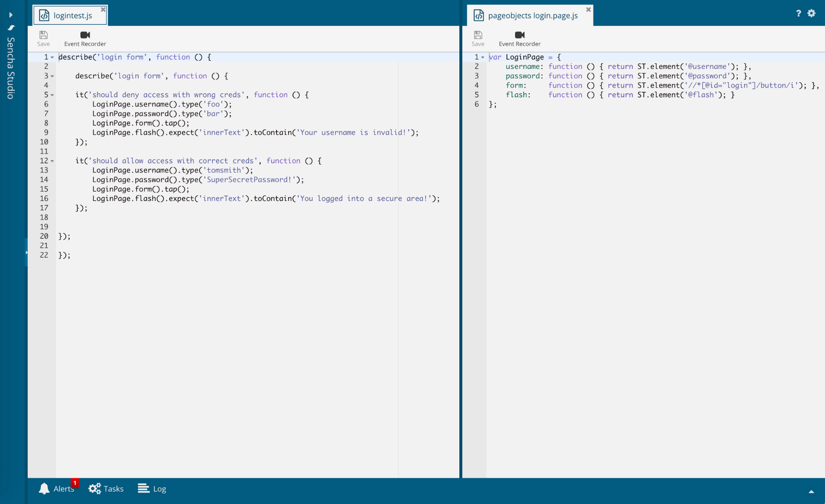
Task: Click line number 22 in logintest.js gutter
Action: pos(44,255)
